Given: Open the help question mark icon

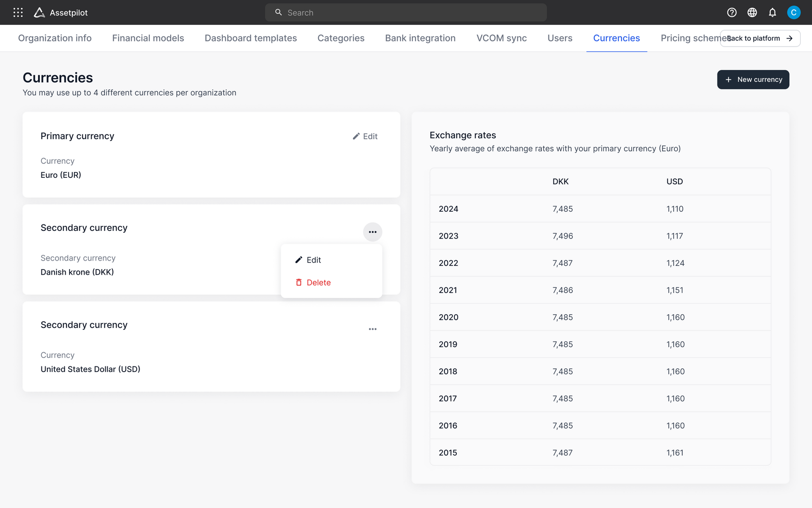Looking at the screenshot, I should (x=732, y=13).
